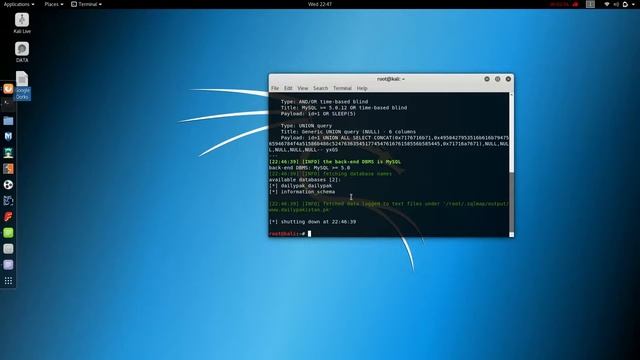Click the 'available databases [2]:' line
Image resolution: width=640 pixels, height=360 pixels.
(x=305, y=180)
